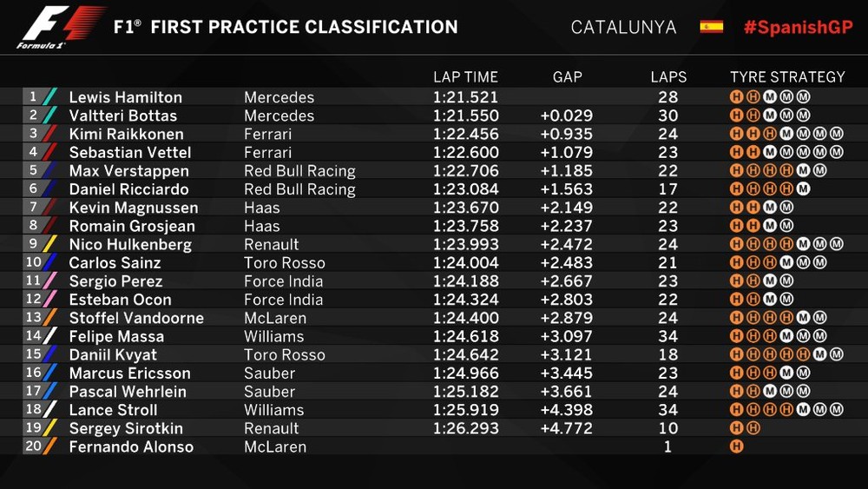Screen dimensions: 868x489
Task: Click Sebastian Vettel's Ferrari team name
Action: pyautogui.click(x=267, y=152)
